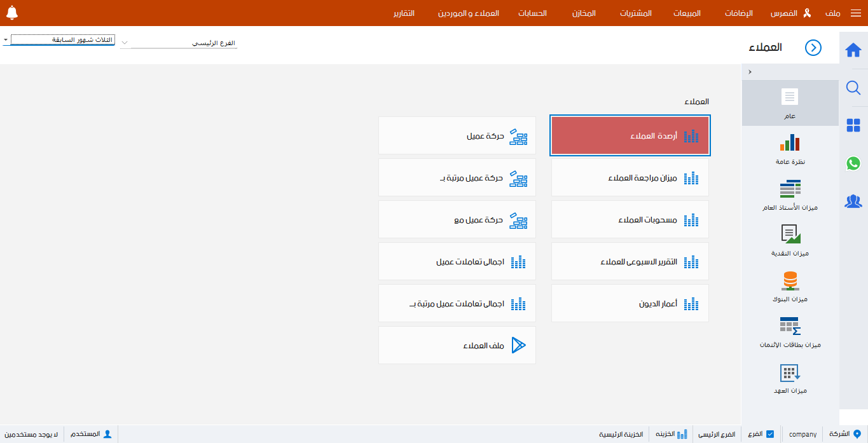Open نظرة عامة bar chart icon
868x443 pixels.
point(790,142)
